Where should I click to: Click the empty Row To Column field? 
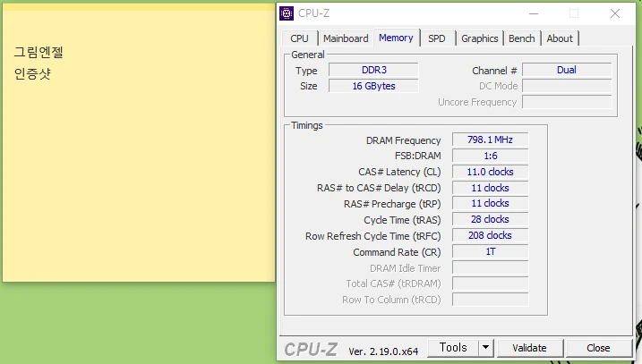[x=490, y=300]
